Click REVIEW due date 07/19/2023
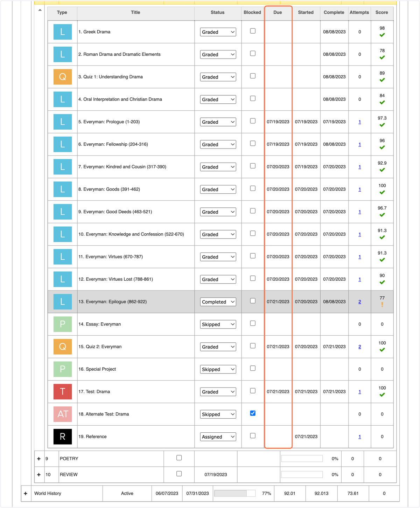 (x=216, y=474)
